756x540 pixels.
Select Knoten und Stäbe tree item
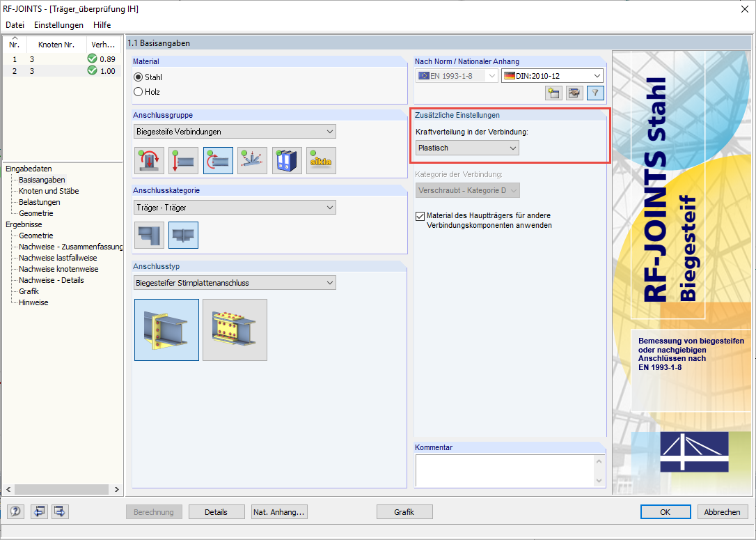(49, 191)
